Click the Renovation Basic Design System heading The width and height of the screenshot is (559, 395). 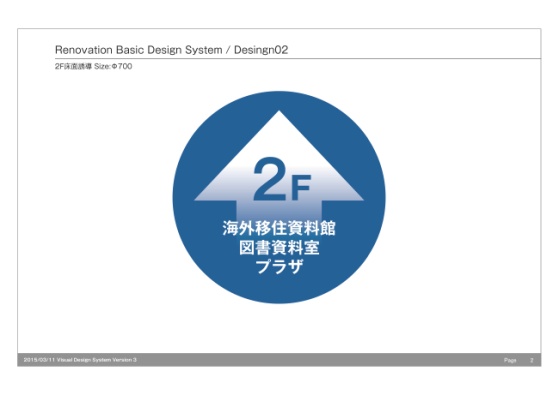pos(139,50)
